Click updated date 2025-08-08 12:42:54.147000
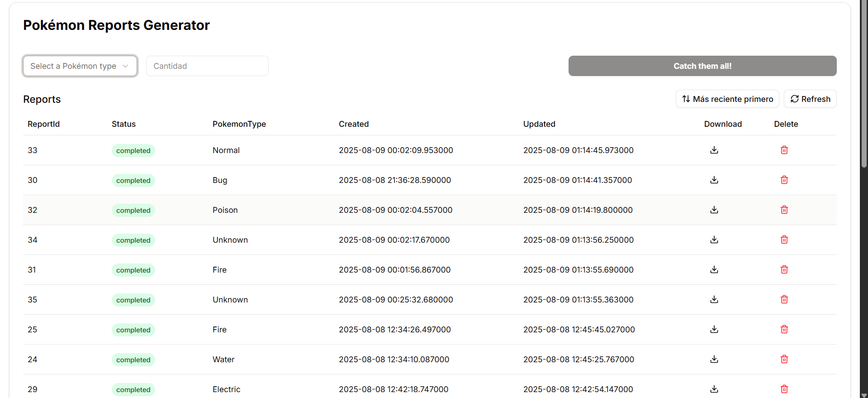The width and height of the screenshot is (868, 398). pyautogui.click(x=578, y=389)
